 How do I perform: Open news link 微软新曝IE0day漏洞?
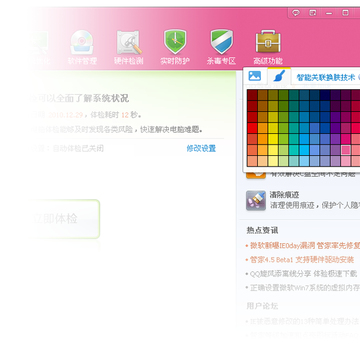click(305, 246)
